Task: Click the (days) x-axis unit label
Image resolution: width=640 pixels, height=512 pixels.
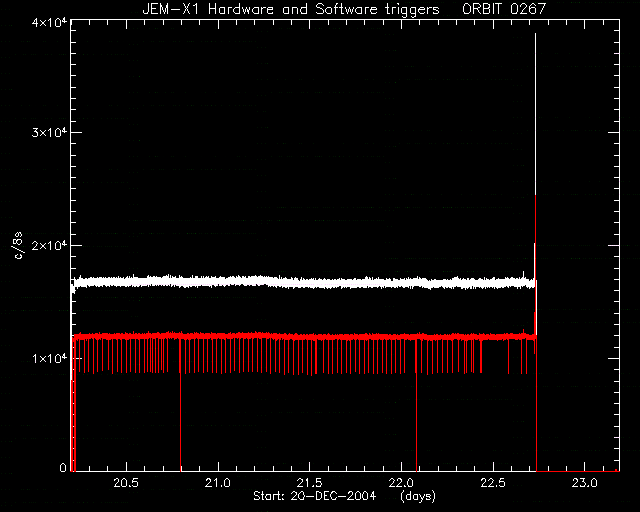Action: click(418, 496)
